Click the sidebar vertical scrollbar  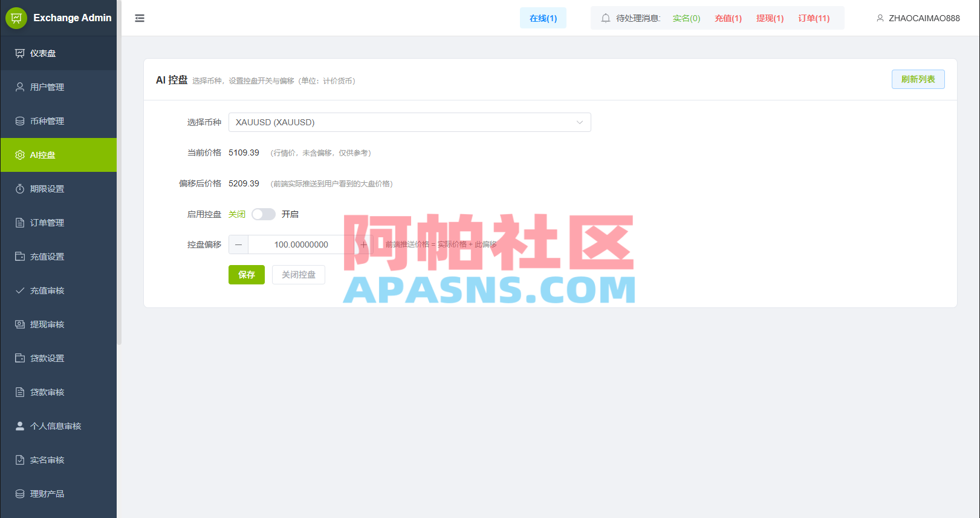(x=119, y=172)
